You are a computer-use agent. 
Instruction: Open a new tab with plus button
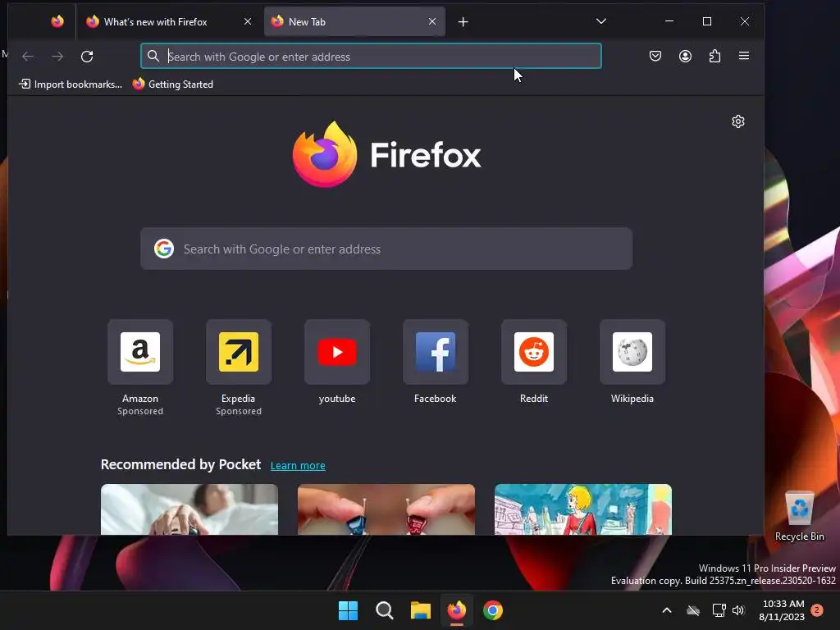point(463,22)
